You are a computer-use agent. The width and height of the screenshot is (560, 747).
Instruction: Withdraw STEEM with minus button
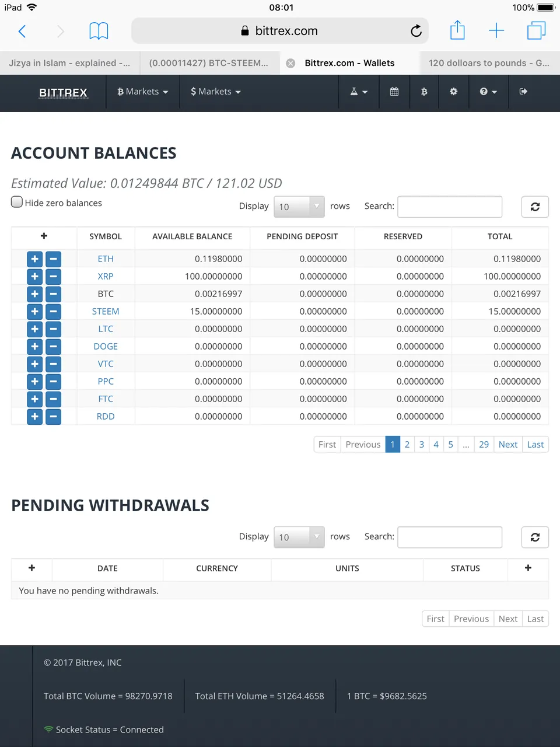click(53, 312)
